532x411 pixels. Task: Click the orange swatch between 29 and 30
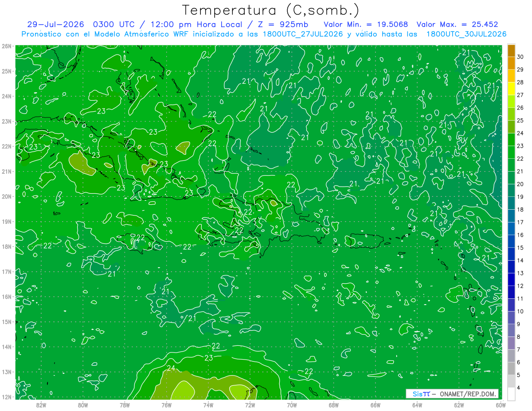tap(511, 63)
